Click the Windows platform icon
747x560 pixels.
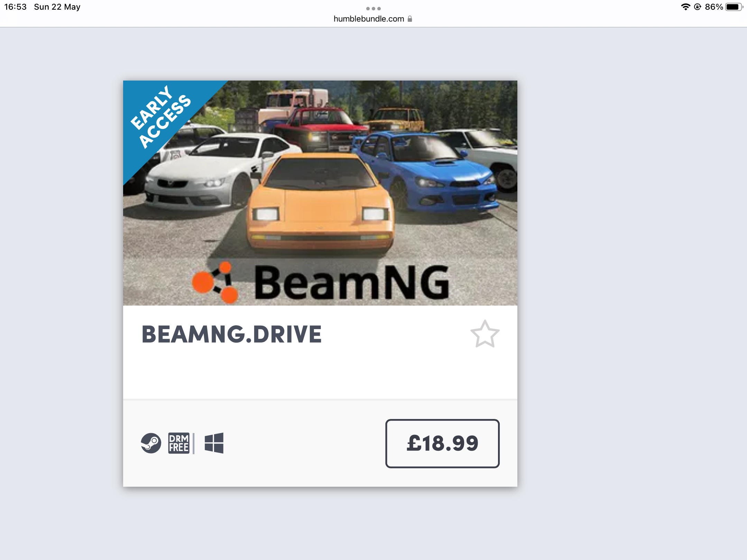[214, 443]
